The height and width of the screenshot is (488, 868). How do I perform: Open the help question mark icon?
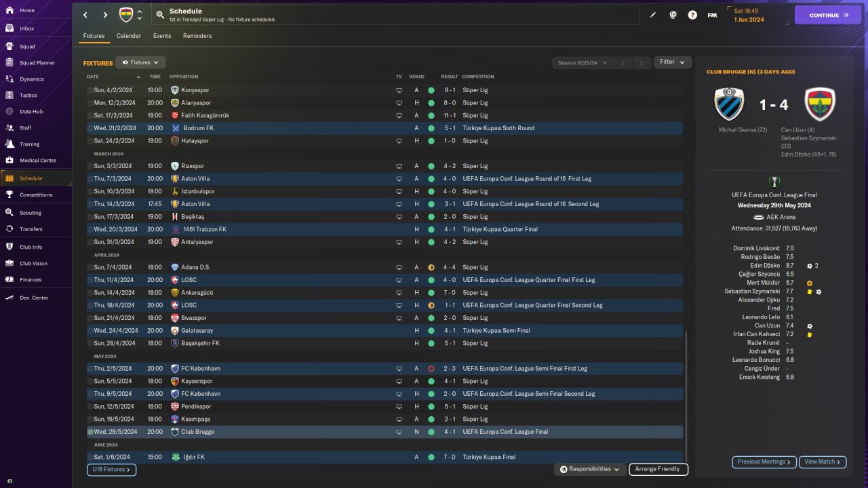[x=692, y=15]
